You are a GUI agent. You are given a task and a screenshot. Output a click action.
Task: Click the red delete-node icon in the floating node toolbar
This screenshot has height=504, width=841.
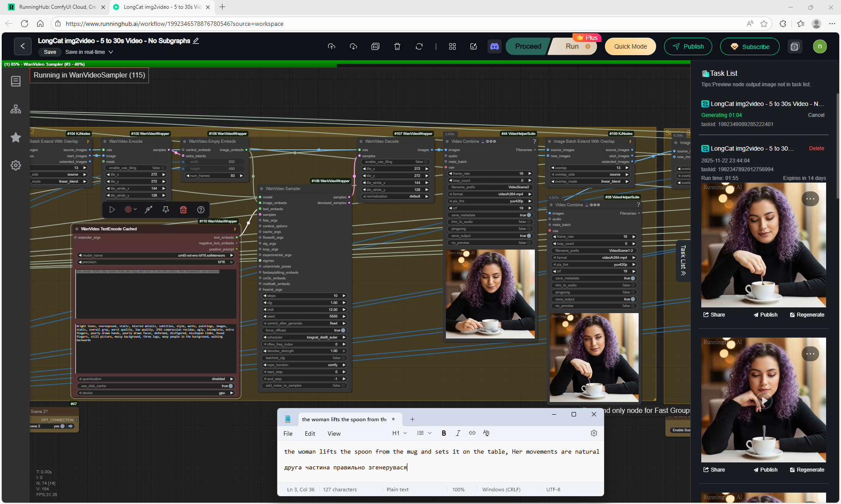pyautogui.click(x=184, y=210)
